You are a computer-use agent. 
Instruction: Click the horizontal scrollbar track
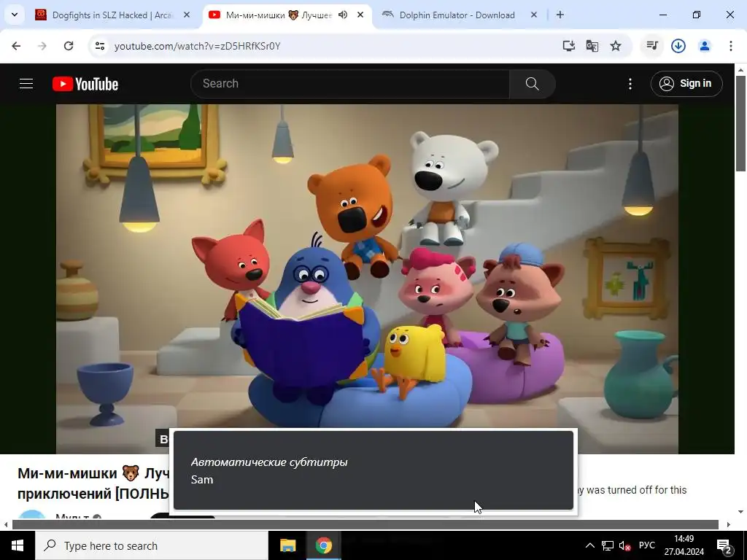365,525
